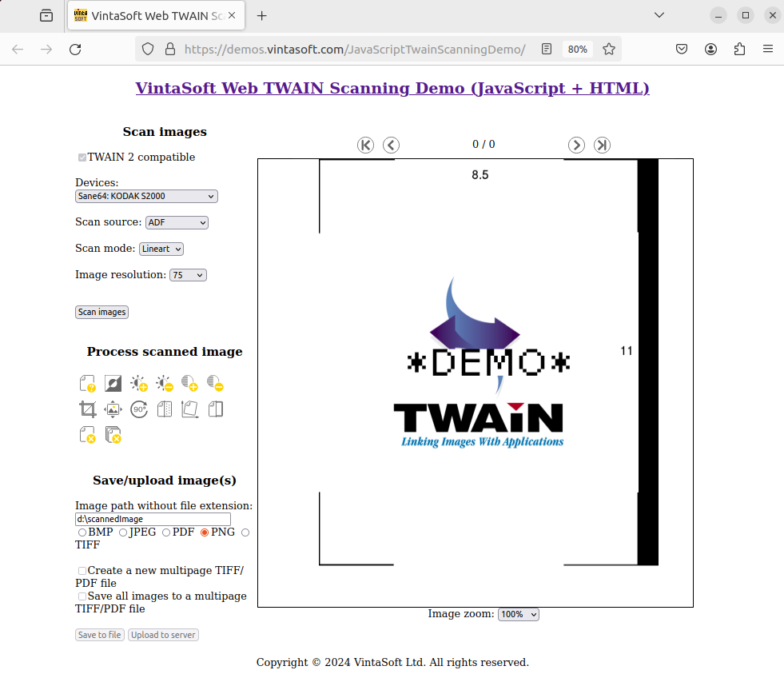Enable saving all images to multipage TIFF/PDF
Viewport: 784px width, 678px height.
[82, 596]
